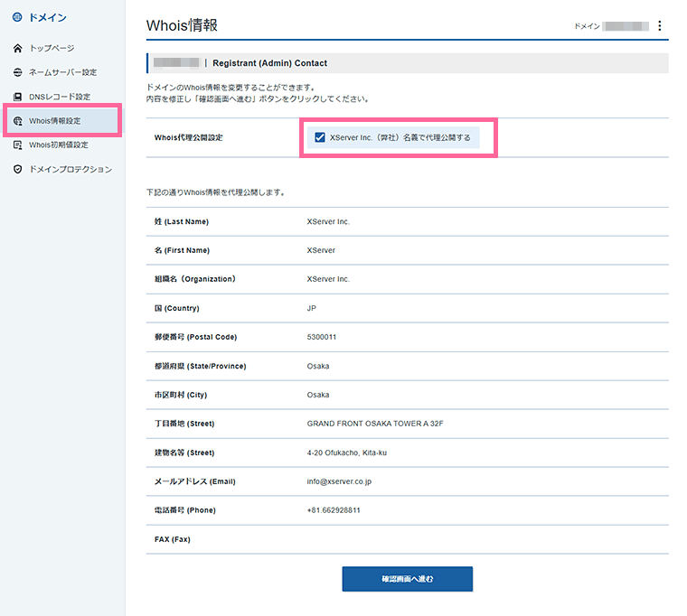Click the text 下記の通りWhois情報を代理公開します。

[x=216, y=192]
